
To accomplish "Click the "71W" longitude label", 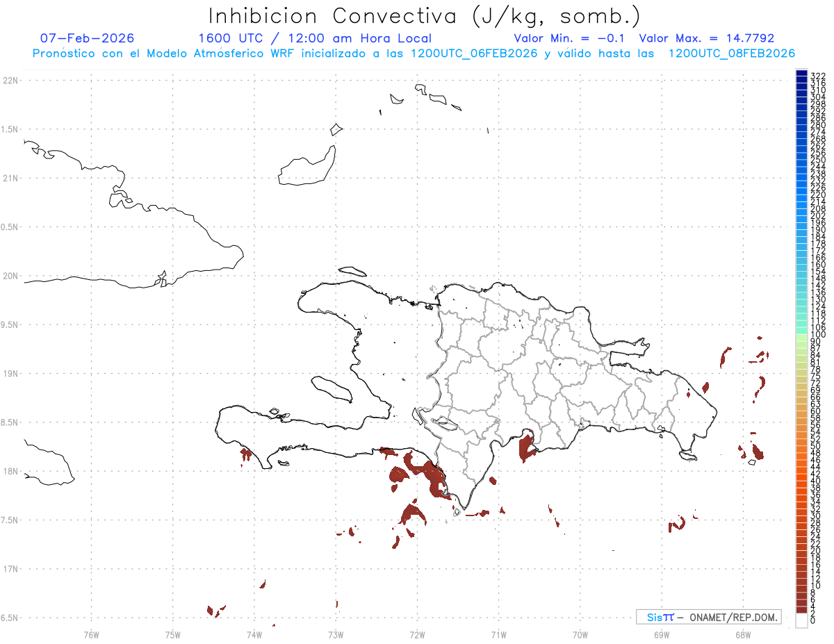I will tap(498, 634).
